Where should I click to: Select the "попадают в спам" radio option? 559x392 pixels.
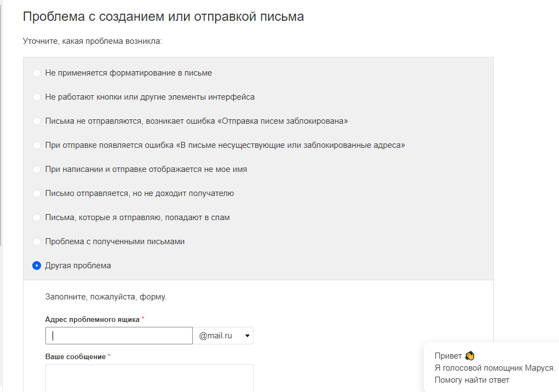pyautogui.click(x=37, y=217)
